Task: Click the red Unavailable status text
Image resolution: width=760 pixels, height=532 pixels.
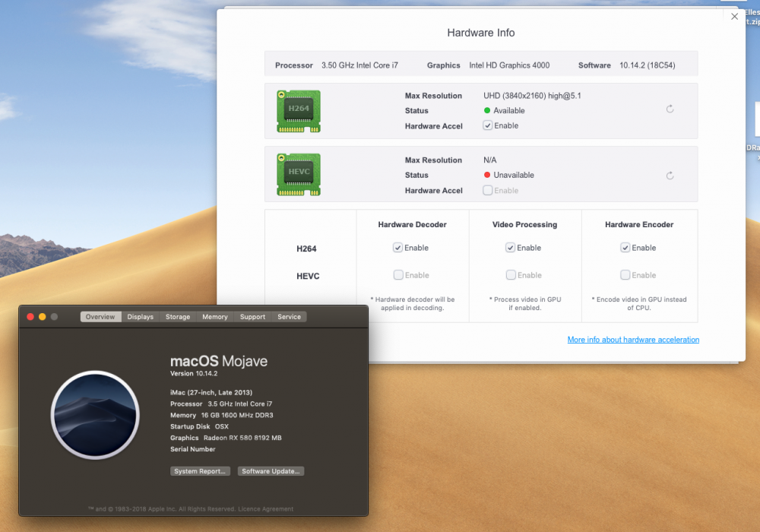Action: (514, 175)
